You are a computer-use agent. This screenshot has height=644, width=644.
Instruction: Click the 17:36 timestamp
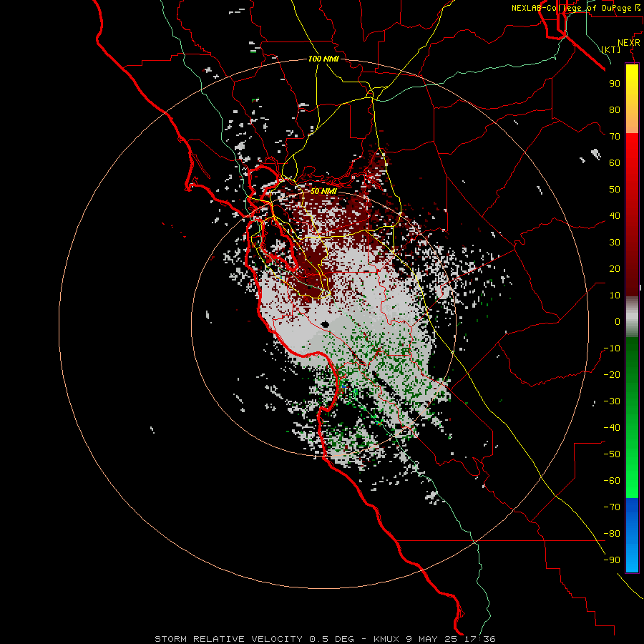(x=479, y=639)
